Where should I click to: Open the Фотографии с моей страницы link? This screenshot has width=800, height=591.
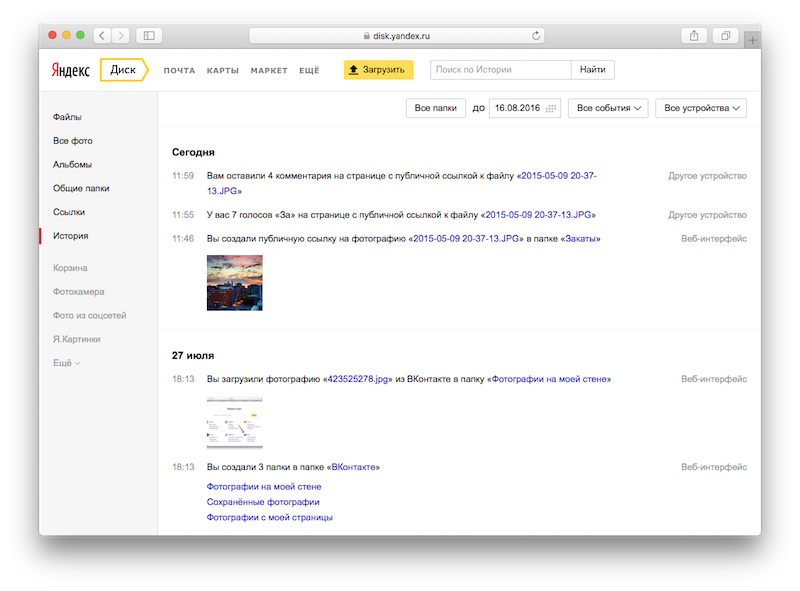click(x=269, y=518)
